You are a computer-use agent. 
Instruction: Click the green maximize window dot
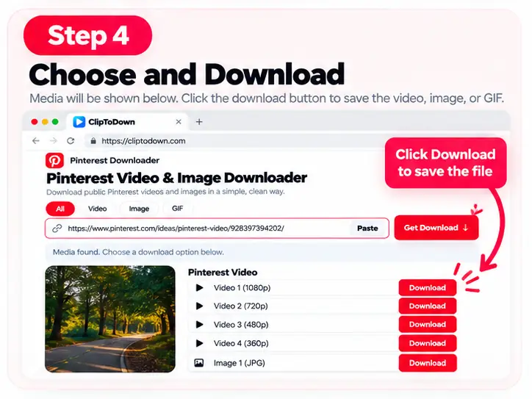(55, 122)
